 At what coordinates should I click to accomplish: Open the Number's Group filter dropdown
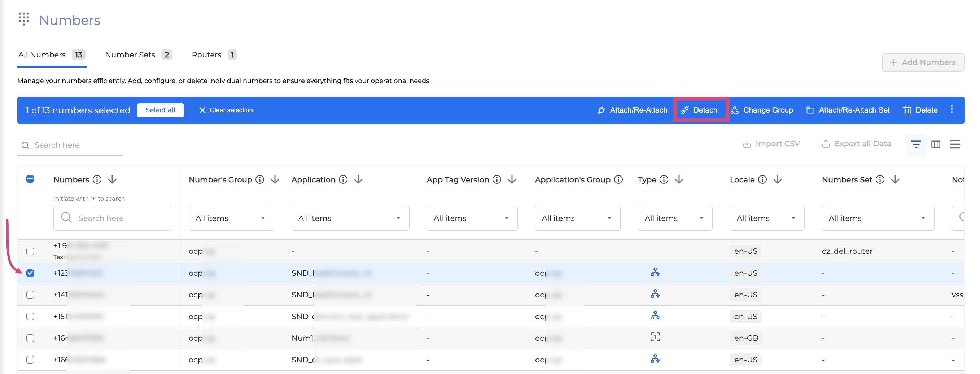click(231, 218)
